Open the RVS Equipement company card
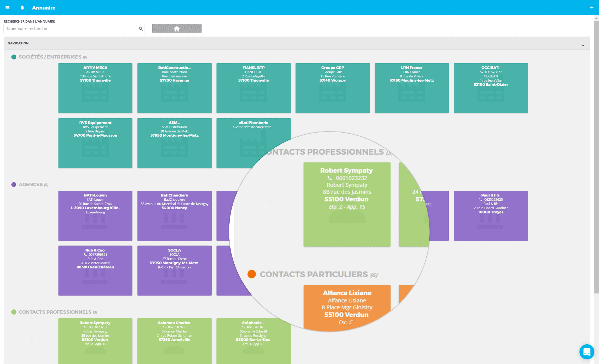The image size is (599, 364). click(95, 143)
